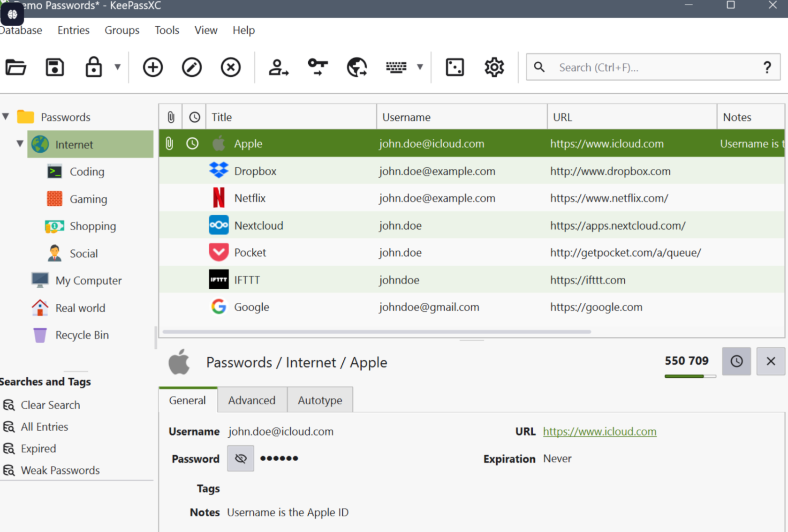Switch to the General tab
Image resolution: width=788 pixels, height=532 pixels.
pyautogui.click(x=188, y=400)
